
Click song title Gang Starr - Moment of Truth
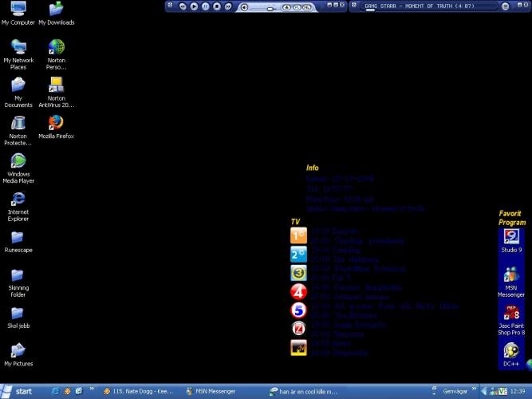(x=420, y=6)
